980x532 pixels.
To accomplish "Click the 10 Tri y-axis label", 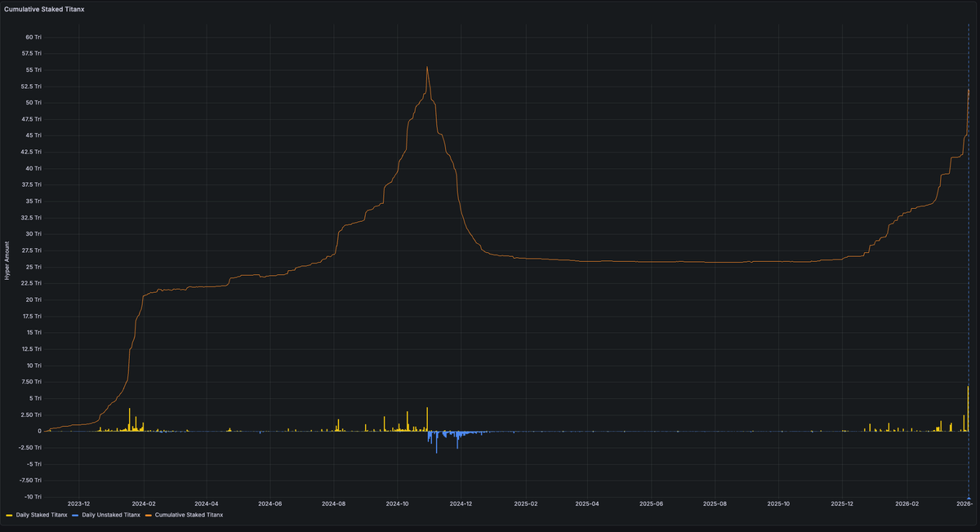I will point(33,366).
